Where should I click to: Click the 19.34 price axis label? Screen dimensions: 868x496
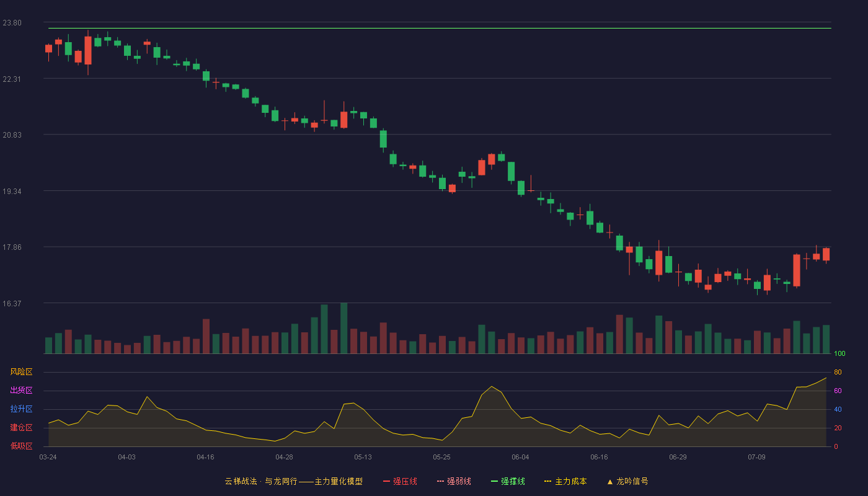point(12,192)
